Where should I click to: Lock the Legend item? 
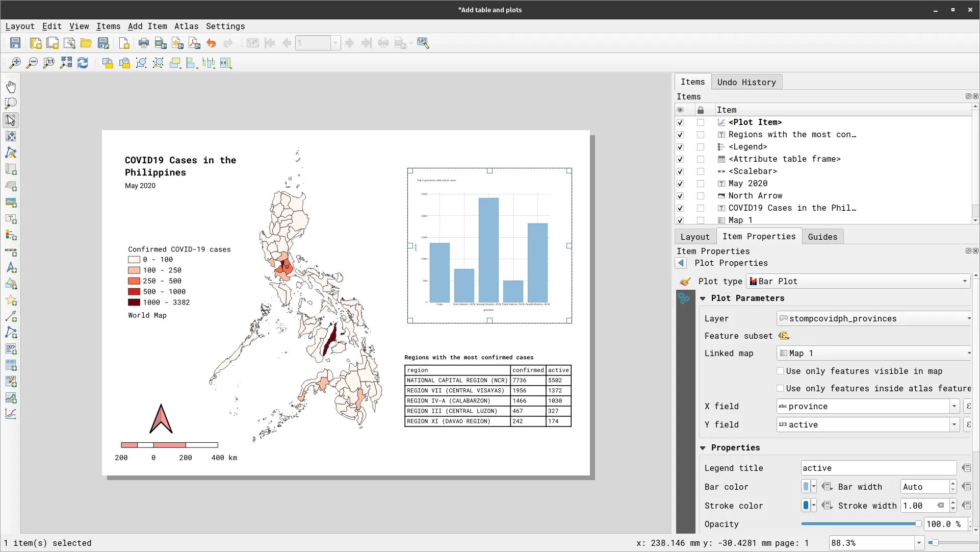click(701, 147)
